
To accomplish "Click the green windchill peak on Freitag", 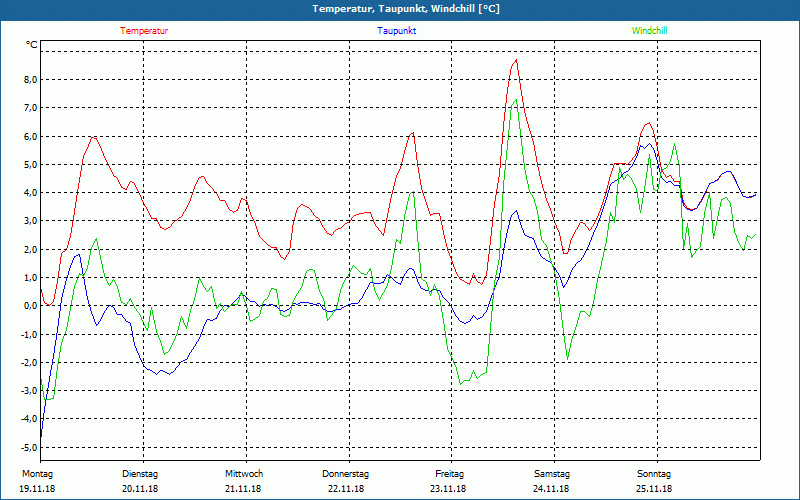I will [x=516, y=99].
